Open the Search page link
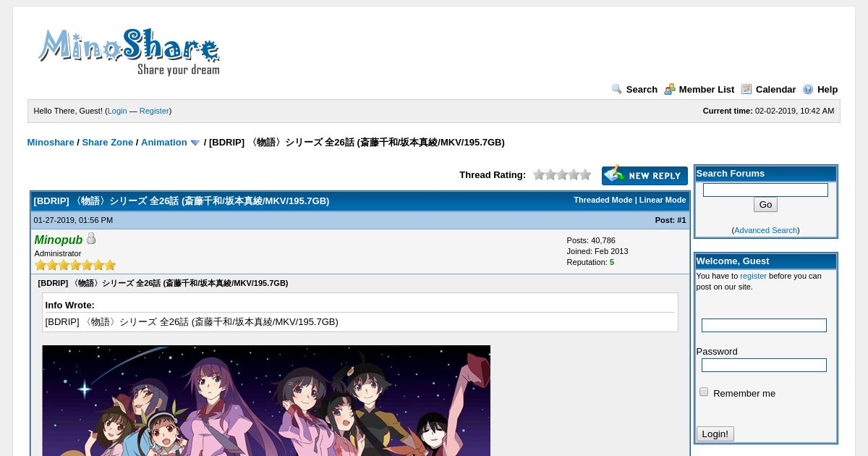Screen dimensions: 868x456 tap(642, 90)
